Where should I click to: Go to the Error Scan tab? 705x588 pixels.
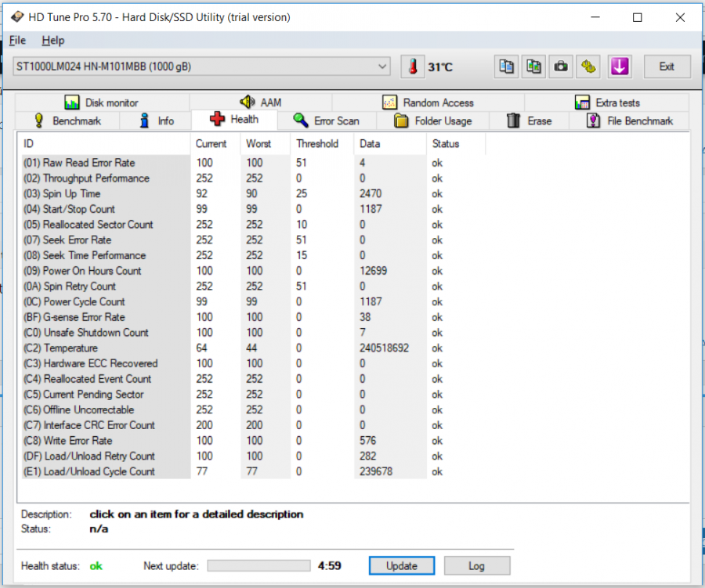[x=327, y=121]
